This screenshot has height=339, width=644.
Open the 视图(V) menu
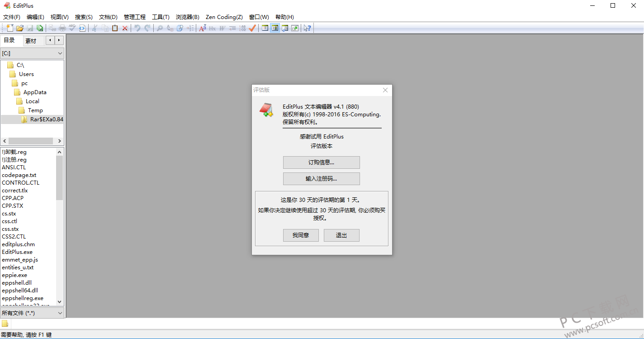click(60, 17)
